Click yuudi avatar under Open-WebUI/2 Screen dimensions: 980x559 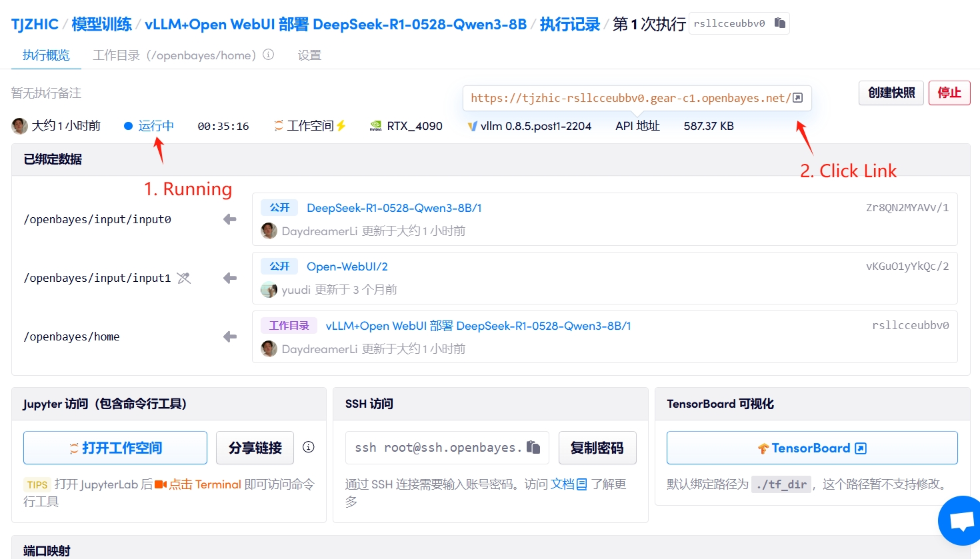click(269, 289)
